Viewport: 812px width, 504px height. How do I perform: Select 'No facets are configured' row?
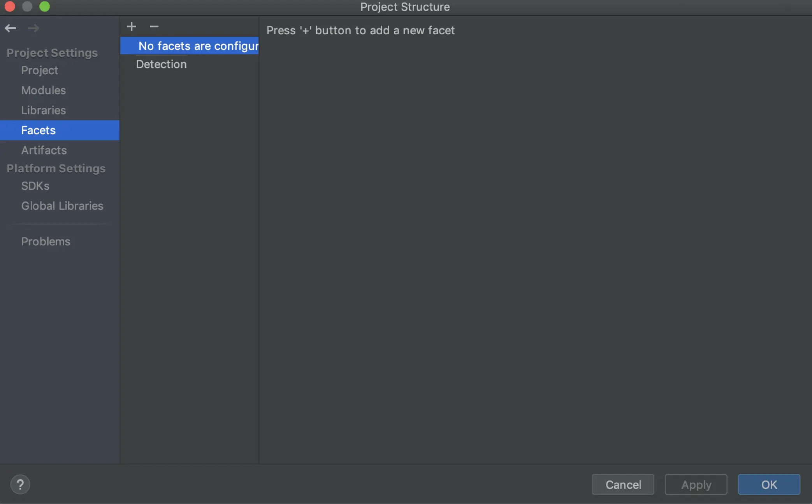[198, 46]
